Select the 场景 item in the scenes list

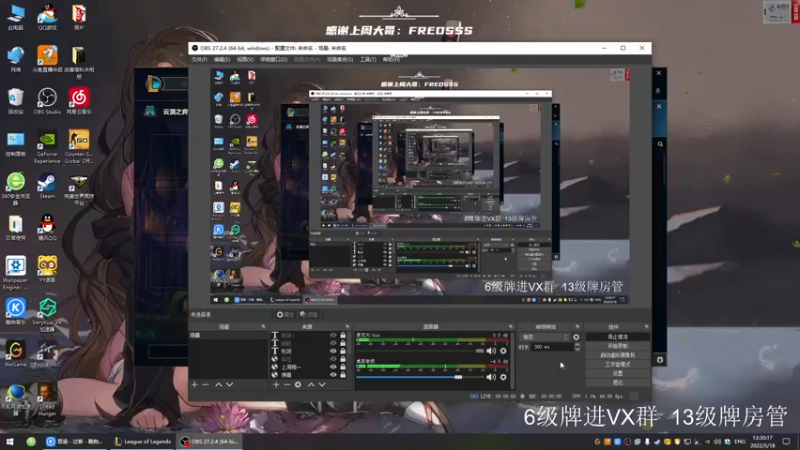coord(228,335)
